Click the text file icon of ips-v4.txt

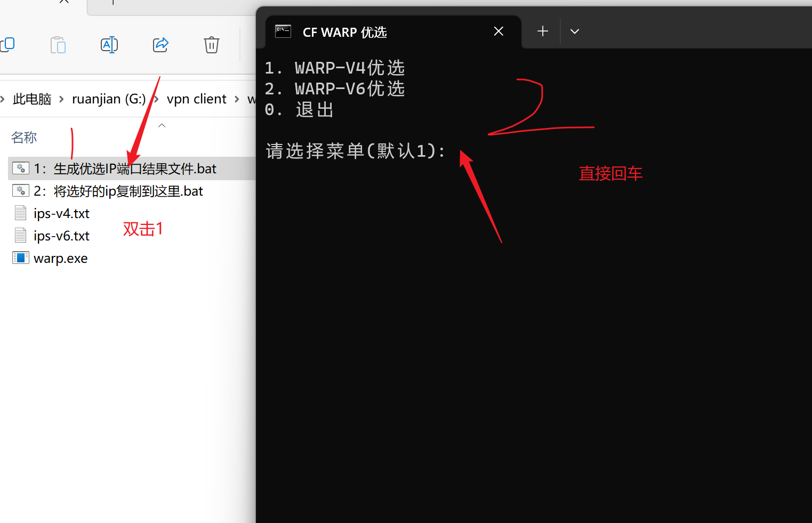tap(21, 213)
